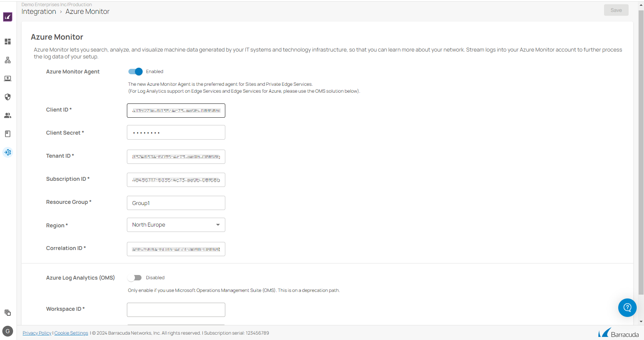Open the Barracuda logo home icon
644x340 pixels.
(8, 17)
